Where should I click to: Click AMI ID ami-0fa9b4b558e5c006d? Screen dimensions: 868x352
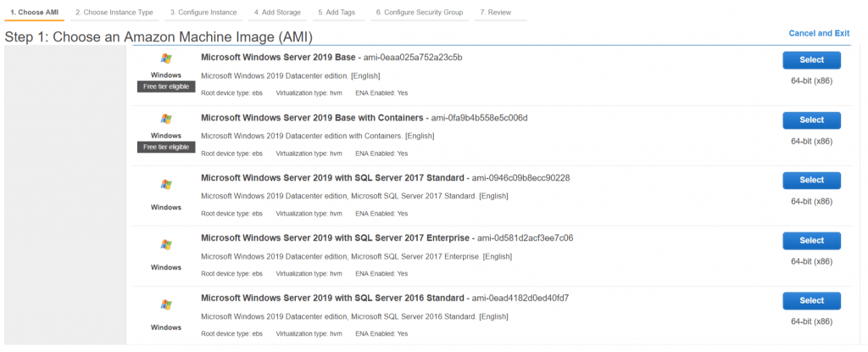[480, 118]
